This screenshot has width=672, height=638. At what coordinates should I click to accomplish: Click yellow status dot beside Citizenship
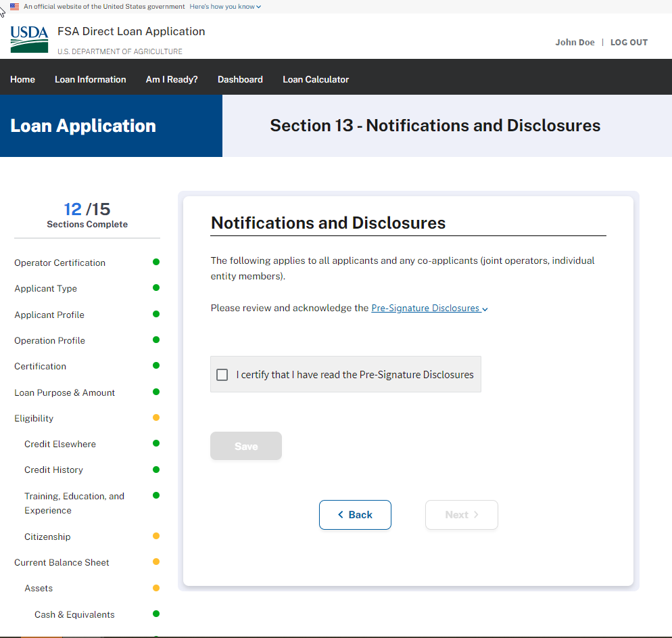tap(156, 536)
